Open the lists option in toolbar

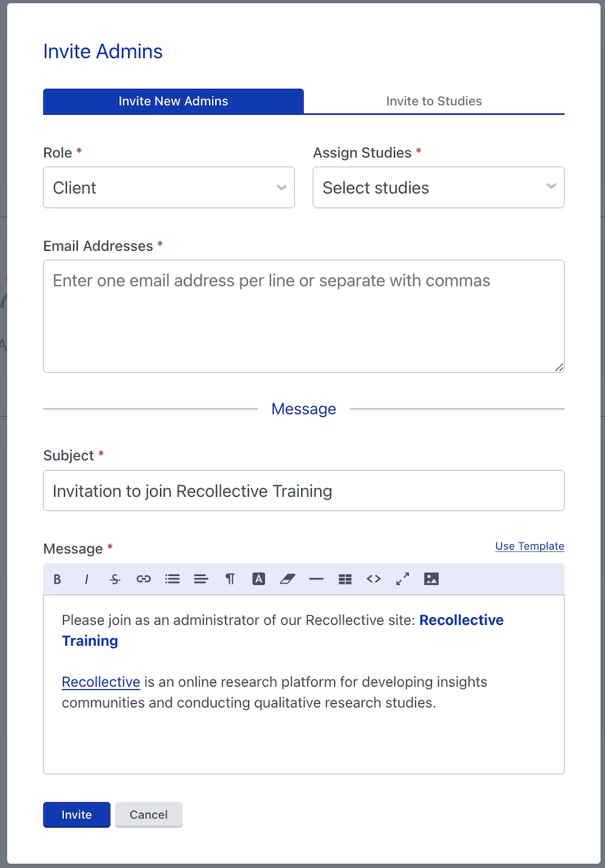[x=173, y=579]
